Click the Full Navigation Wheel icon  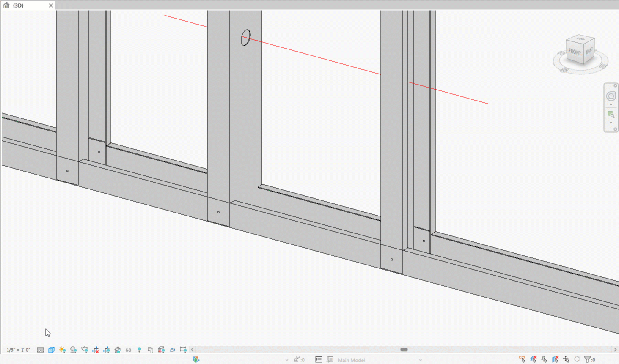[611, 96]
